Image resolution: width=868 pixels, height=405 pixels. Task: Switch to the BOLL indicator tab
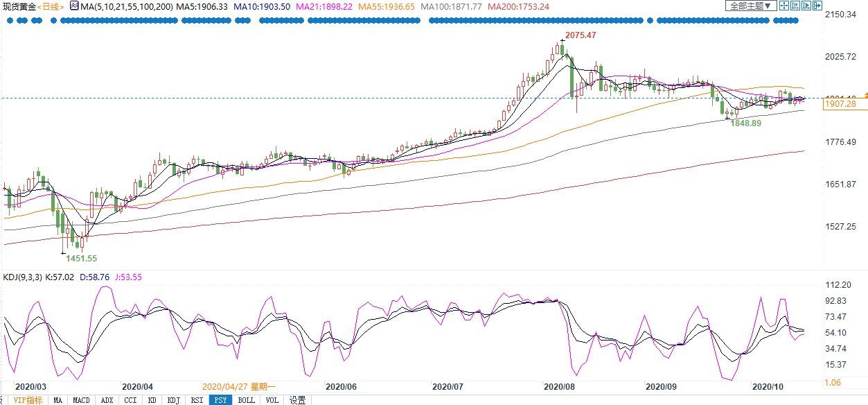click(x=246, y=400)
